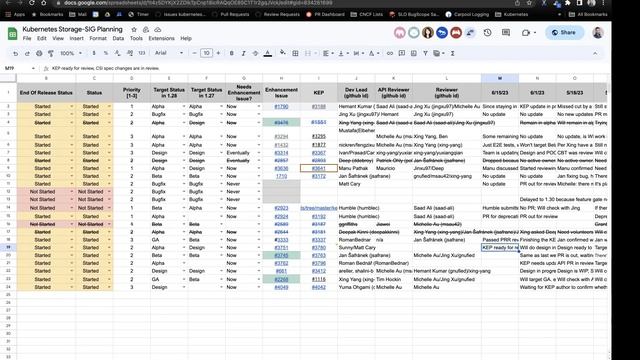Open the zoom 100% dropdown
The width and height of the screenshot is (640, 360).
point(71,53)
